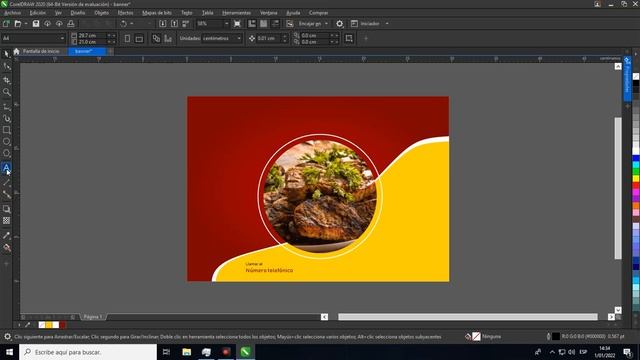Set page orientation to Landscape

[139, 38]
